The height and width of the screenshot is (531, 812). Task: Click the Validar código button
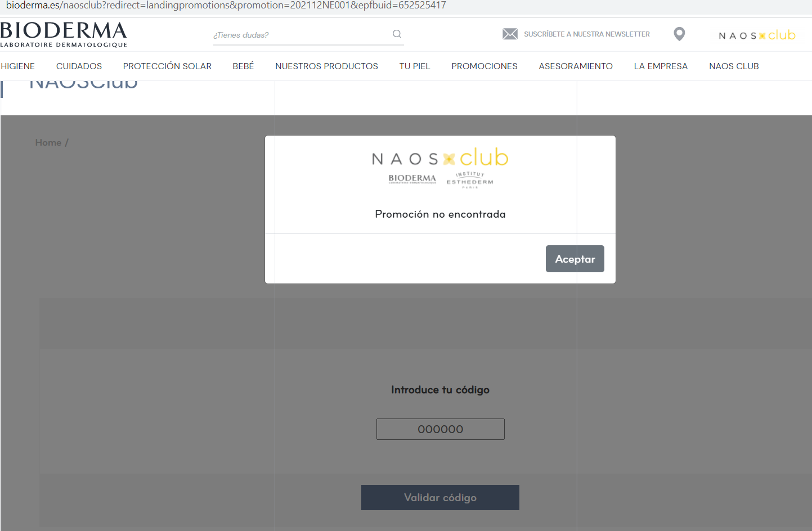pyautogui.click(x=440, y=498)
